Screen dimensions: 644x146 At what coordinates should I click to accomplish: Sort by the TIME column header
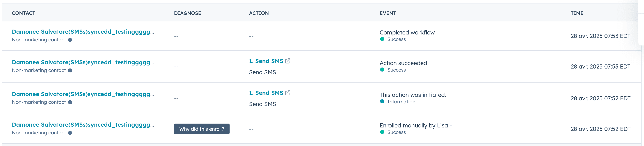tap(577, 13)
